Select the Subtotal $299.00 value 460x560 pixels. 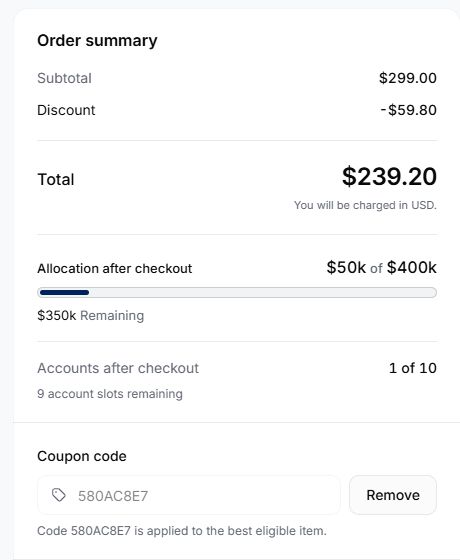coord(408,78)
